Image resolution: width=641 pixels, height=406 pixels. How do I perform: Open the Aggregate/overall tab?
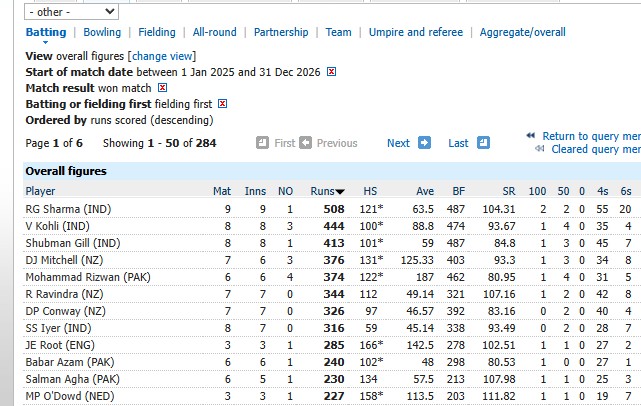coord(522,32)
